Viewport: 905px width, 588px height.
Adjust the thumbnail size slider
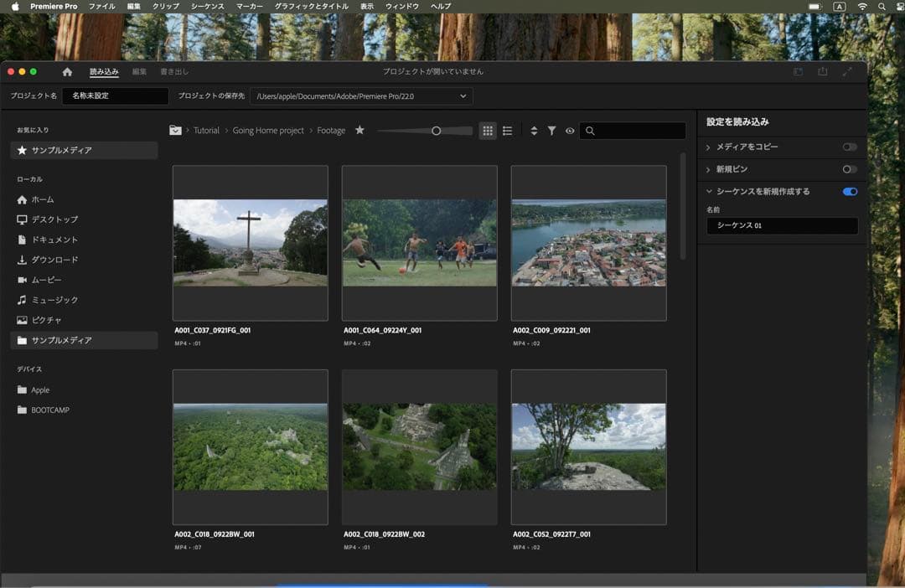tap(436, 131)
